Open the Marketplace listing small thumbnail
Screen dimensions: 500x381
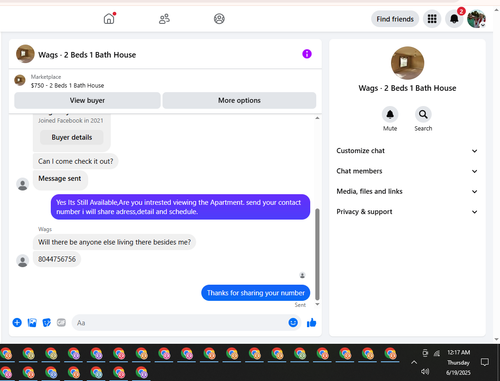[20, 80]
